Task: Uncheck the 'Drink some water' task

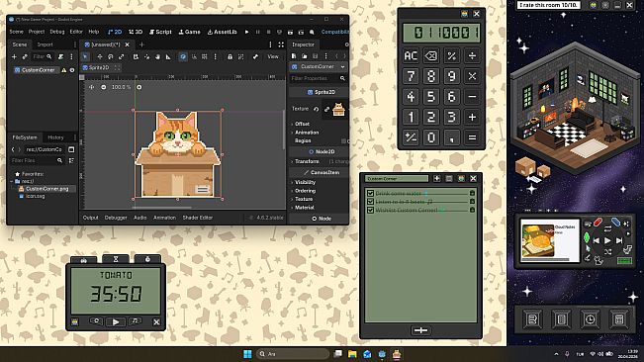Action: [370, 193]
